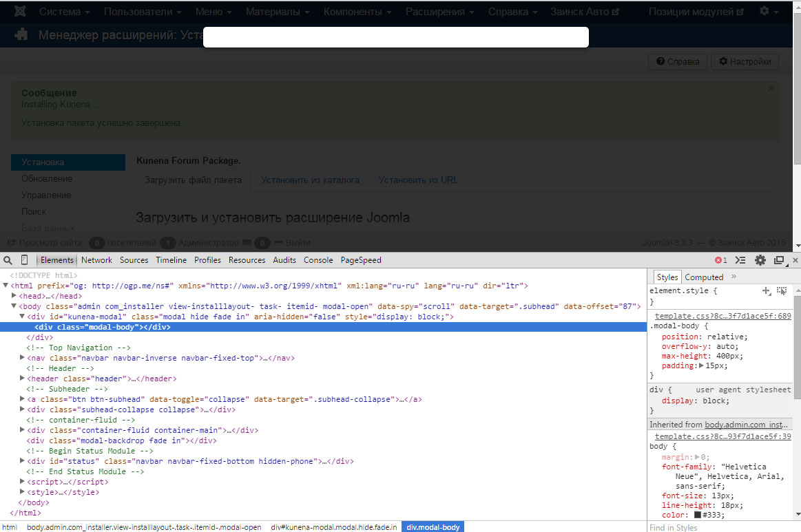The image size is (801, 532).
Task: Open the Console panel tab
Action: point(318,260)
